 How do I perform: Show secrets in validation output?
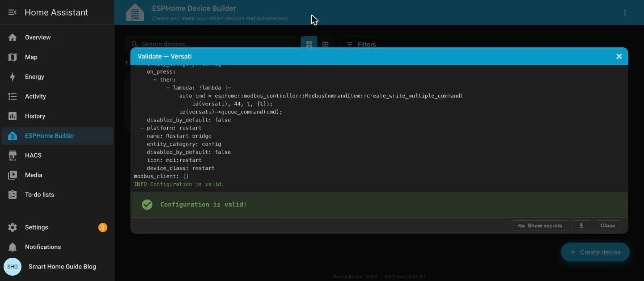(x=540, y=226)
